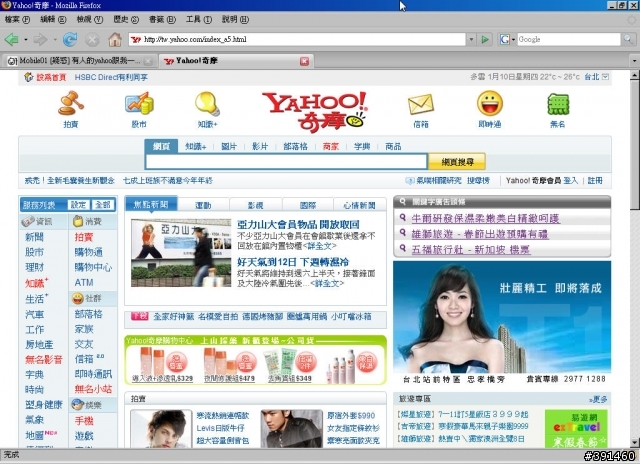Open the Back button history dropdown

coord(26,40)
